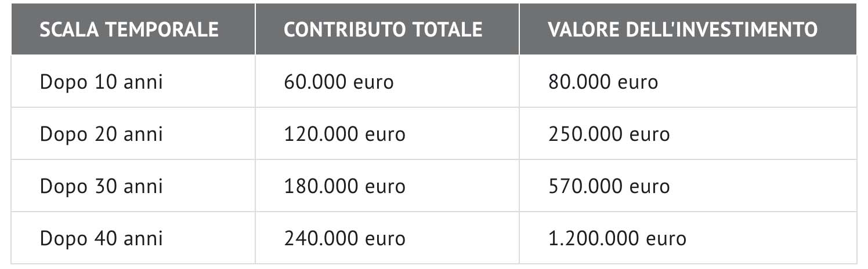Image resolution: width=868 pixels, height=269 pixels.
Task: Click column border between '240.000 euro' and '1.200.000 euro'
Action: coord(519,238)
